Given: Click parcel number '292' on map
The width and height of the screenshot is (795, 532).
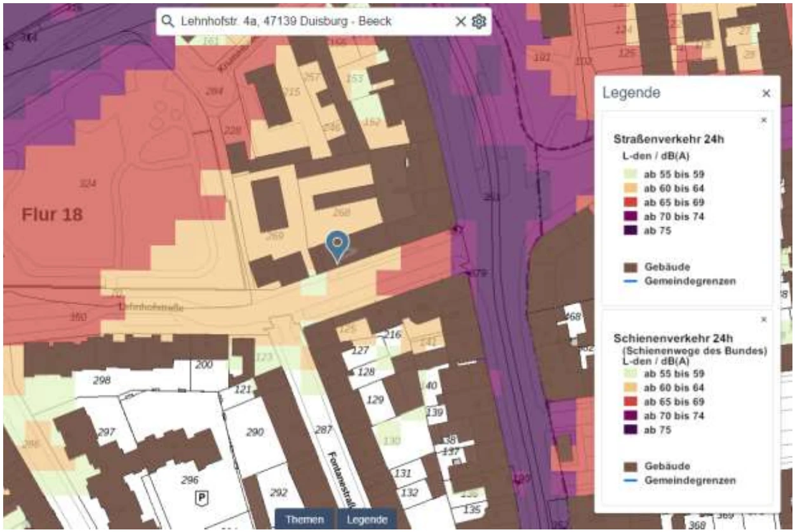Looking at the screenshot, I should click(278, 493).
